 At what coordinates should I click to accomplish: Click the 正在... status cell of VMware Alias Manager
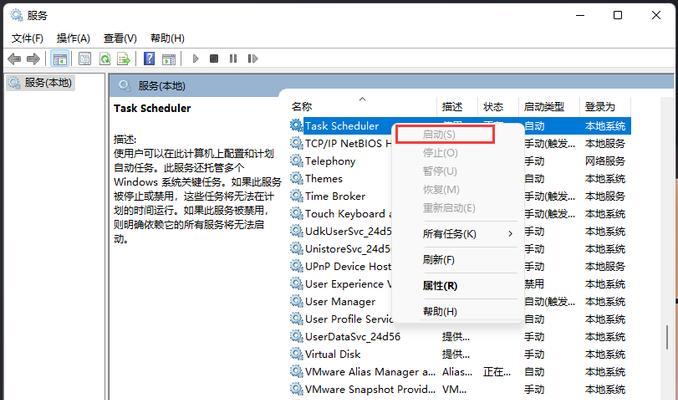tap(497, 372)
